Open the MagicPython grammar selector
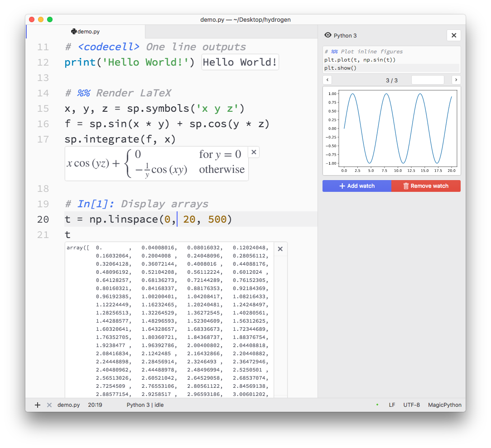Viewport: 491px width, 448px height. [x=444, y=405]
